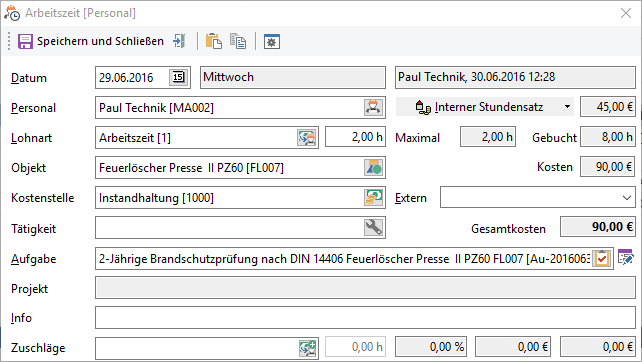Click the greyed Projekt field
Viewport: 642px width, 362px height.
pos(365,287)
